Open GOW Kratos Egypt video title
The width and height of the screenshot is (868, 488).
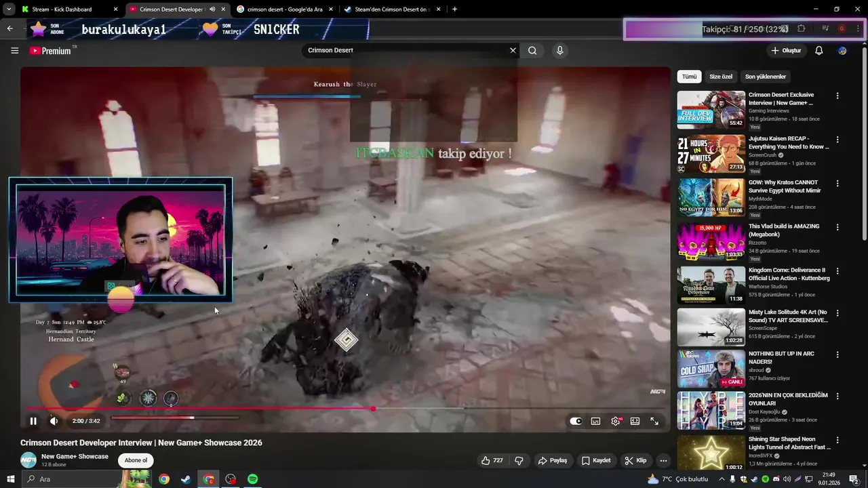tap(785, 186)
